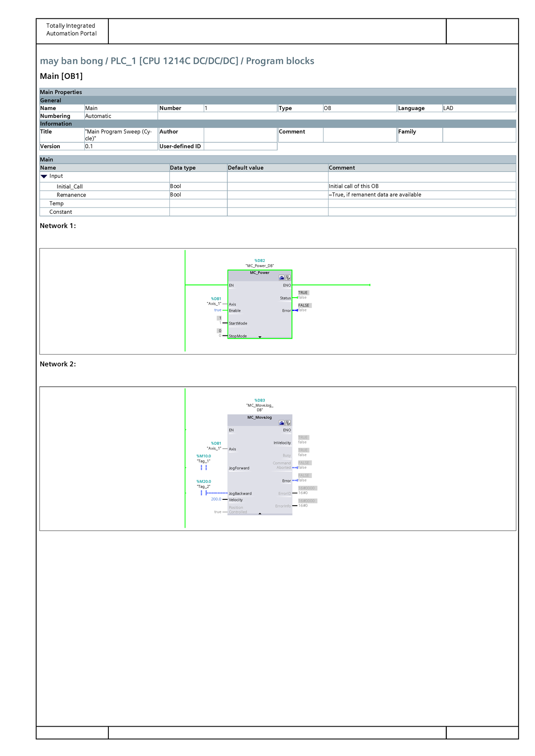Click %DB2 address above MC_Power
The image size is (535, 756).
pos(259,261)
